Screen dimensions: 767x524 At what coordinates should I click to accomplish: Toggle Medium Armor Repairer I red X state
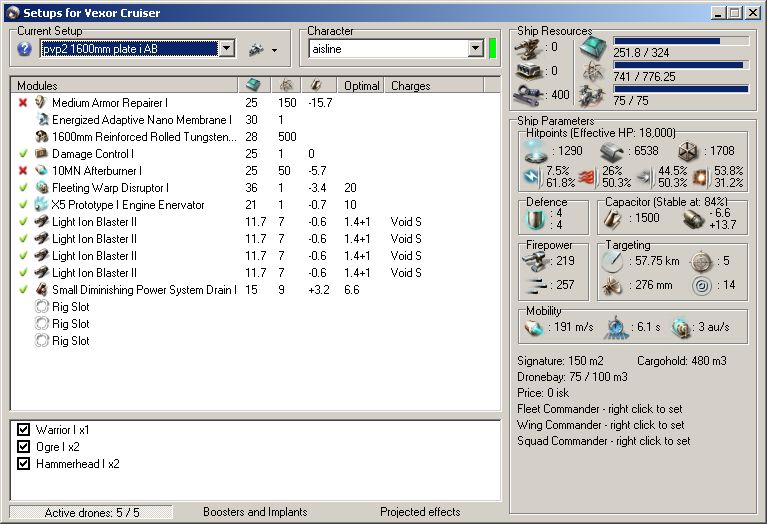[23, 103]
